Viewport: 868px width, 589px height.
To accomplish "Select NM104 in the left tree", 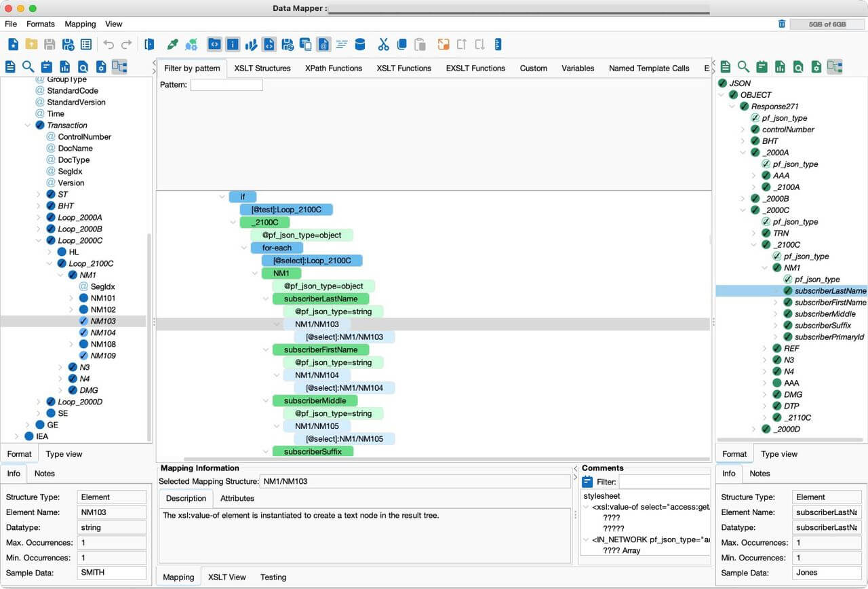I will pyautogui.click(x=103, y=332).
